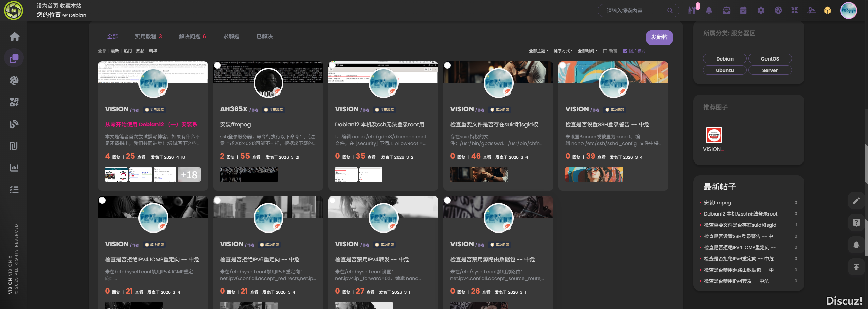
Task: Open the notification bell in top bar
Action: [709, 11]
